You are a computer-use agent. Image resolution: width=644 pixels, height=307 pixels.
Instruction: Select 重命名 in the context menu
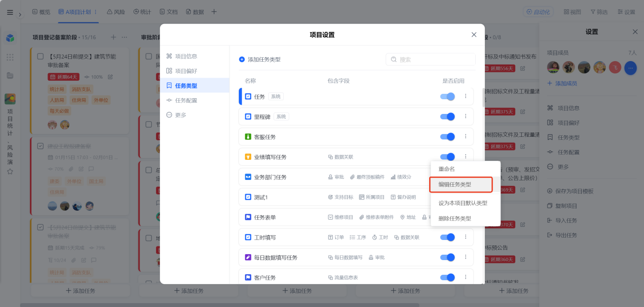[446, 169]
